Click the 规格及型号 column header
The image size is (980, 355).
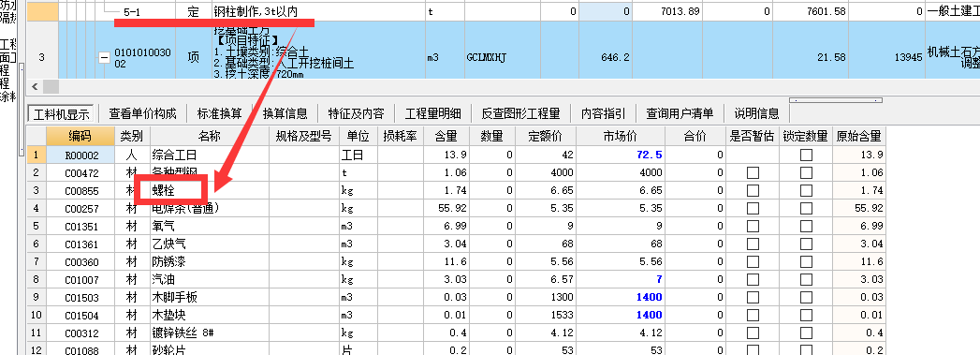click(304, 136)
